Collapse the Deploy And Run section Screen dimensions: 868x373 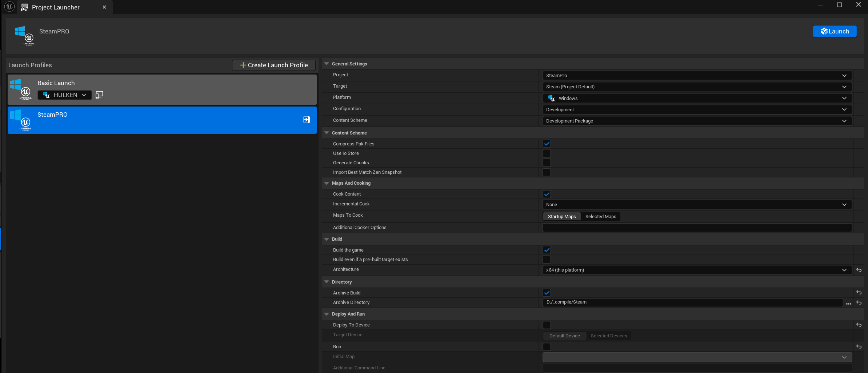pyautogui.click(x=327, y=314)
